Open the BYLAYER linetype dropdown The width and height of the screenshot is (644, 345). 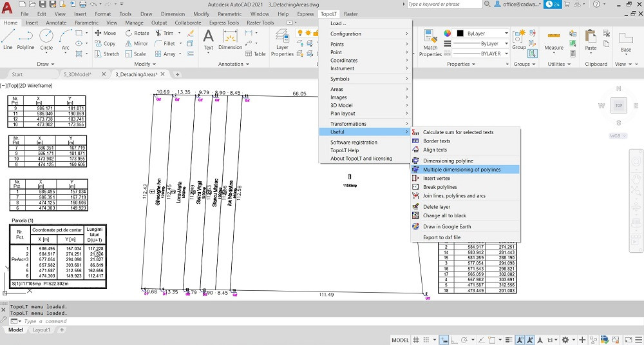(506, 54)
